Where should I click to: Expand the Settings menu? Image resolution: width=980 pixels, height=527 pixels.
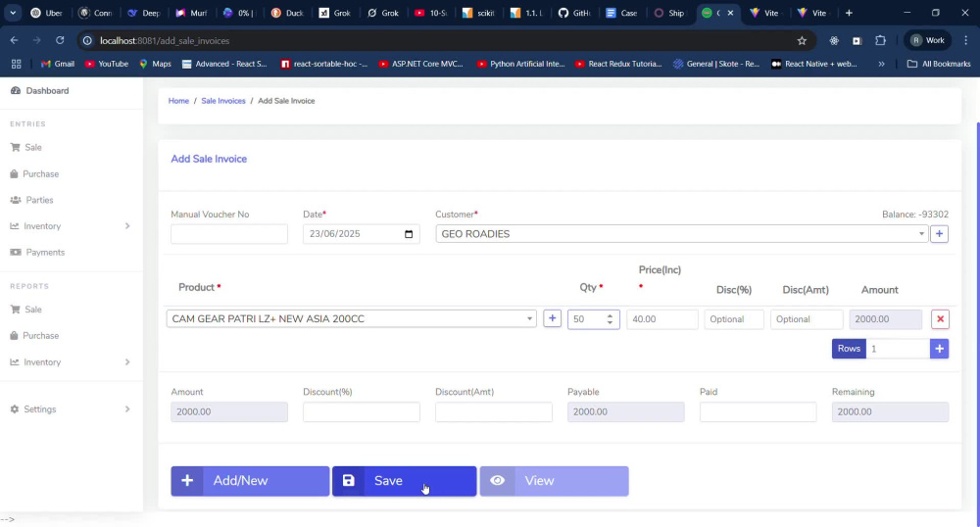click(x=71, y=409)
